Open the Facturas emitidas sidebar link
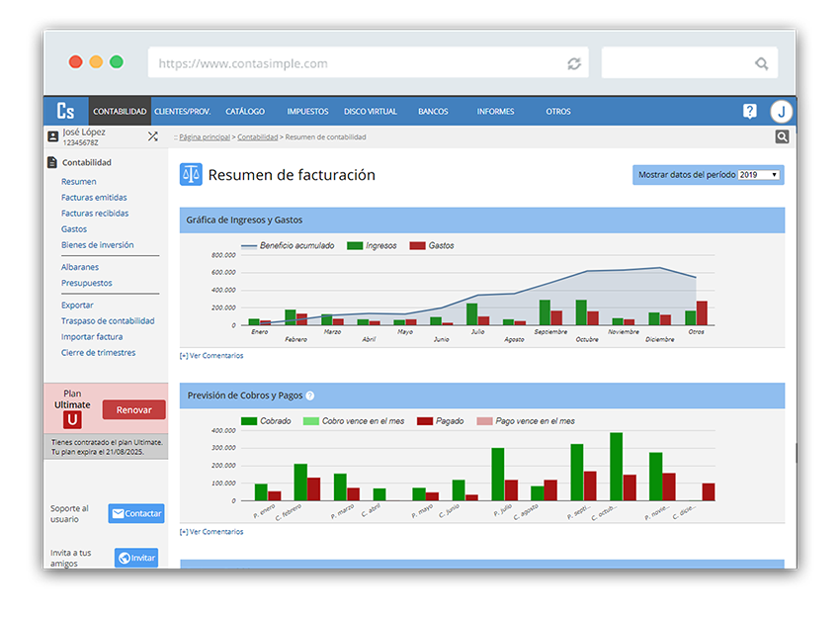 94,198
